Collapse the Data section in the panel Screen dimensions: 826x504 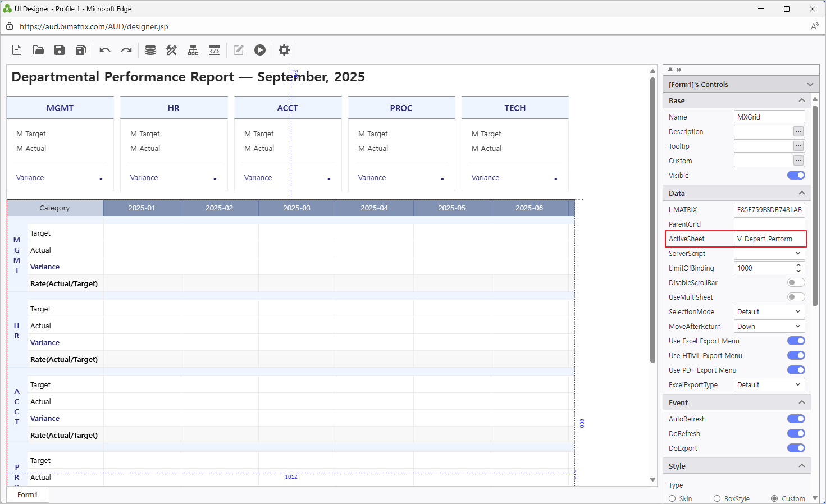tap(802, 193)
